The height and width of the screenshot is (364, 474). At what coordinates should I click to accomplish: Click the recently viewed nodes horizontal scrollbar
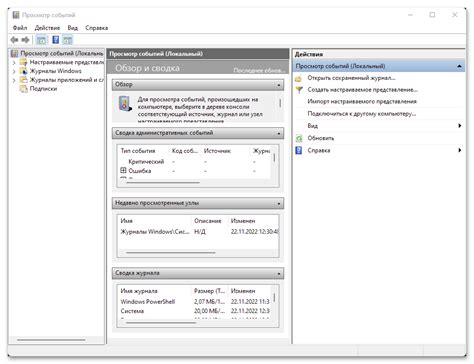tap(171, 253)
